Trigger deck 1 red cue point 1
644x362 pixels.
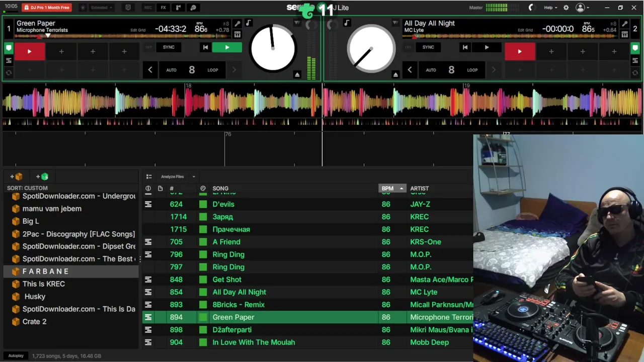(29, 51)
